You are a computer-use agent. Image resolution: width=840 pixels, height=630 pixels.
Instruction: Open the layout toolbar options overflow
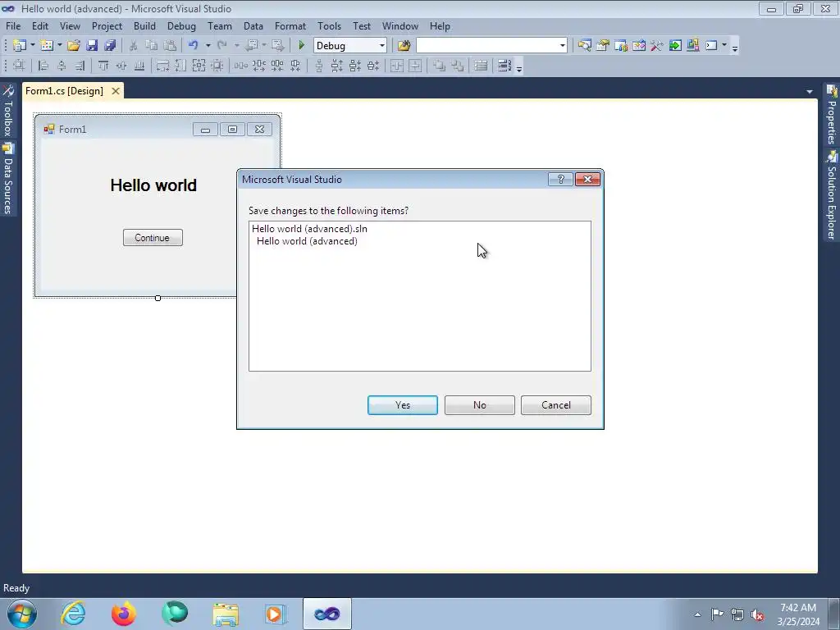[519, 67]
